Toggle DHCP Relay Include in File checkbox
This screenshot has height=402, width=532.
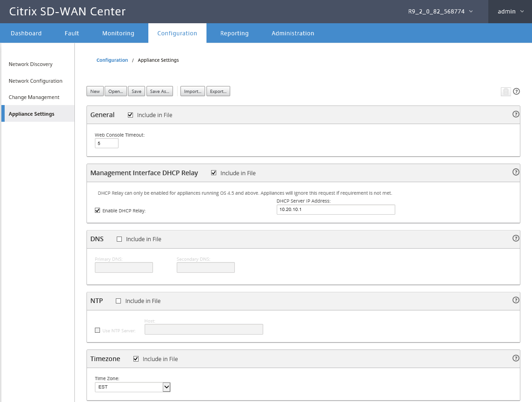click(214, 173)
